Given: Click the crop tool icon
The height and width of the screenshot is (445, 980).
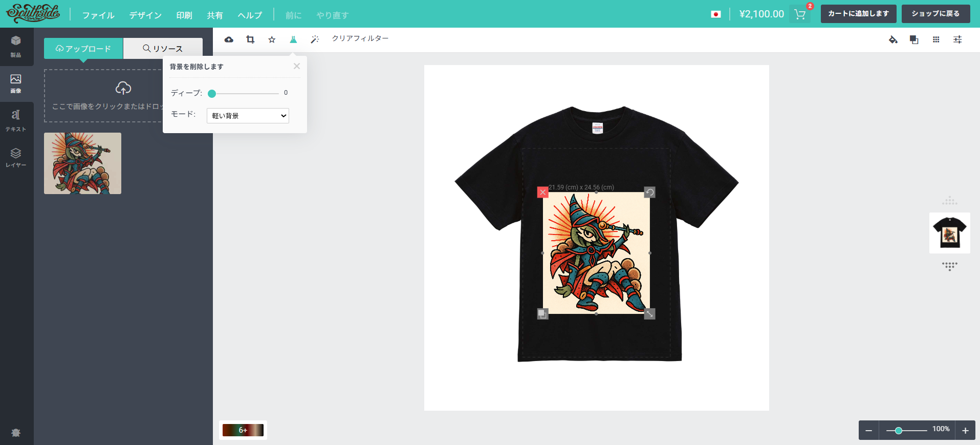Looking at the screenshot, I should coord(250,39).
